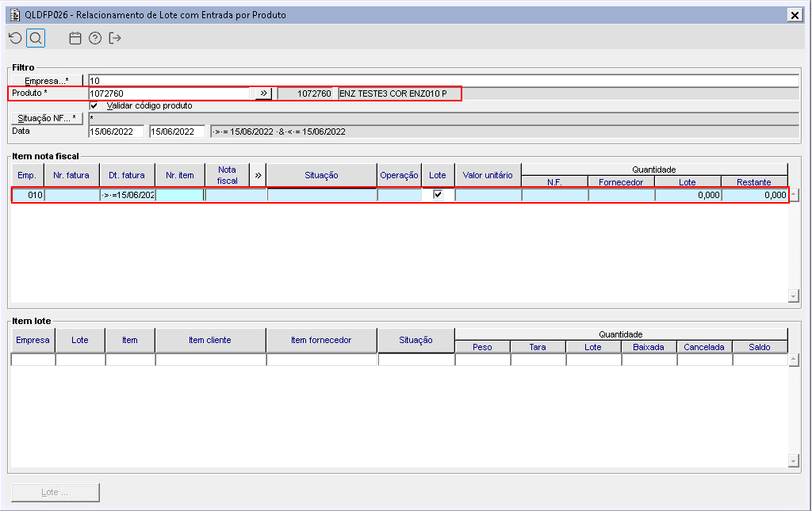Click the Valor unitário column header
Viewport: 812px width, 511px height.
488,175
